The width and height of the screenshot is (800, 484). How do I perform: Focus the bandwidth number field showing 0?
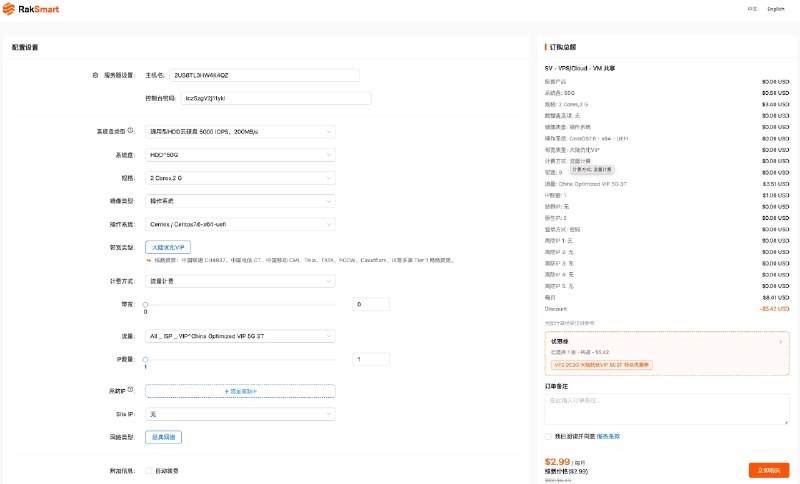pos(371,304)
